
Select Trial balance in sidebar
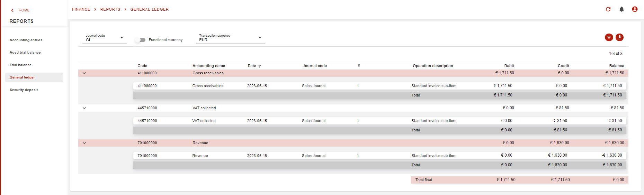tap(20, 65)
